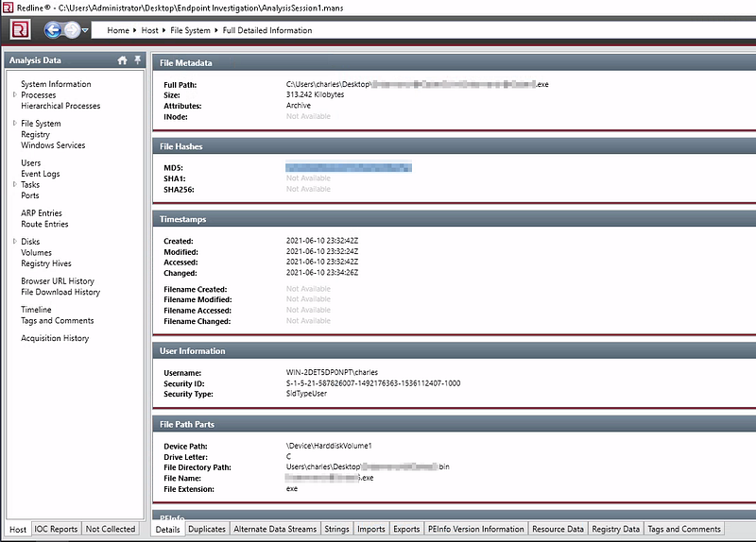Switch to the Not Collected tab
Image resolution: width=756 pixels, height=542 pixels.
coord(111,529)
